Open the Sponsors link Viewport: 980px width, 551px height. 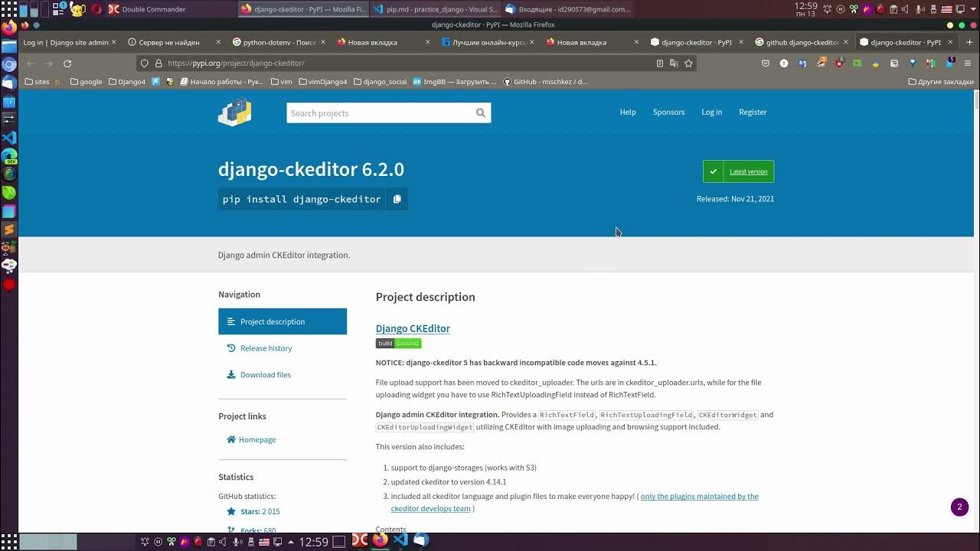(668, 112)
